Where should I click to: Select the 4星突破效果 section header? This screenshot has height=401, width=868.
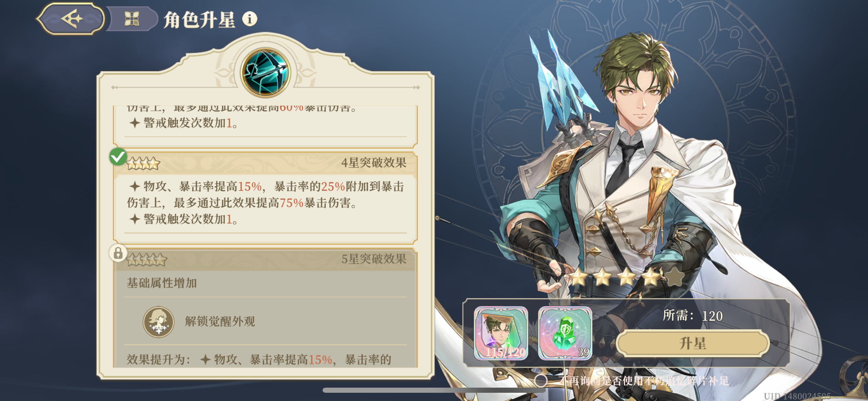click(x=266, y=163)
